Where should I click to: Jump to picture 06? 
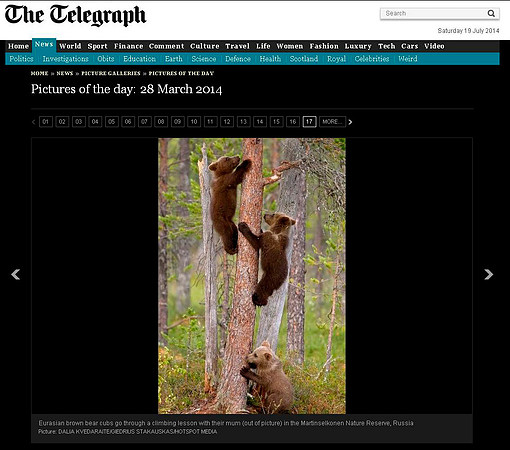(128, 122)
